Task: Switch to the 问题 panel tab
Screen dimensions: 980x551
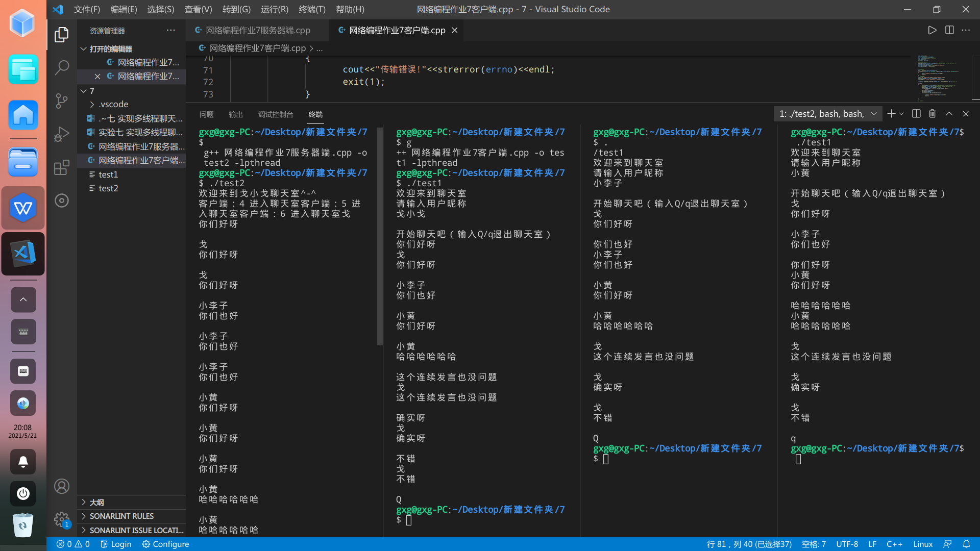Action: [206, 114]
